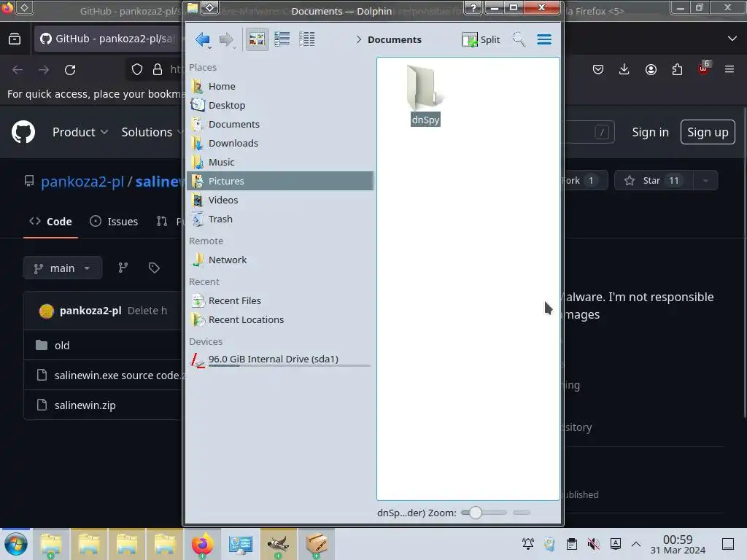
Task: Switch Dolphin to Details view mode
Action: coord(307,39)
